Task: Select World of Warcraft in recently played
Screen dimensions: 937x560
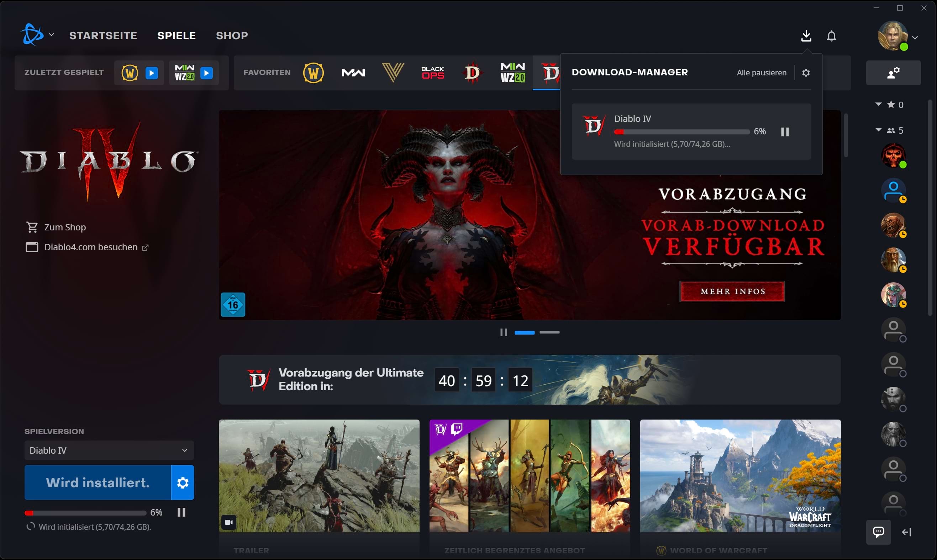Action: 130,73
